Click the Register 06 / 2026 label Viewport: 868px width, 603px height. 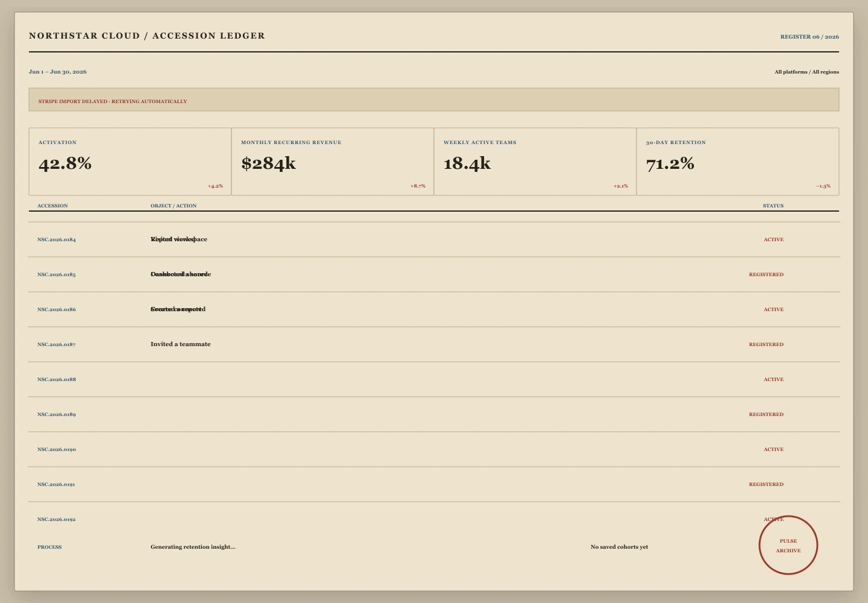pos(810,37)
